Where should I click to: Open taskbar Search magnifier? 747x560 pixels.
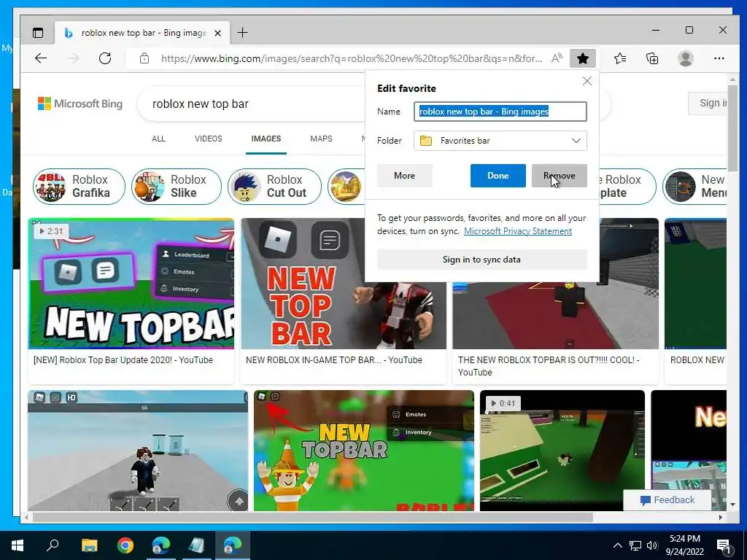53,545
